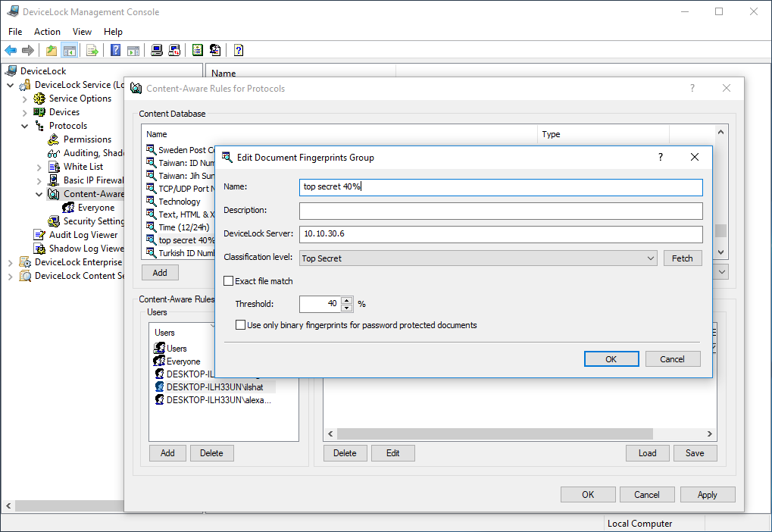Screen dimensions: 772x532
Task: Click the Content Database scroll-down arrow
Action: tap(720, 252)
